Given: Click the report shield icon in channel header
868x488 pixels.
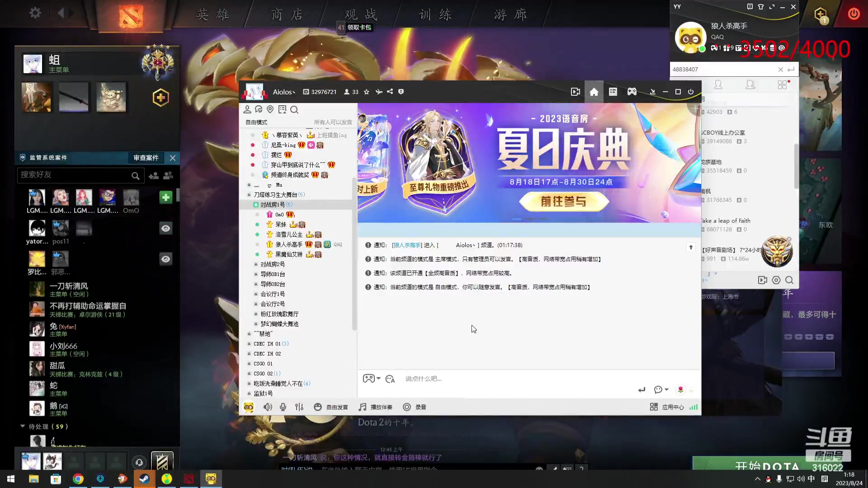Looking at the screenshot, I should tap(401, 92).
